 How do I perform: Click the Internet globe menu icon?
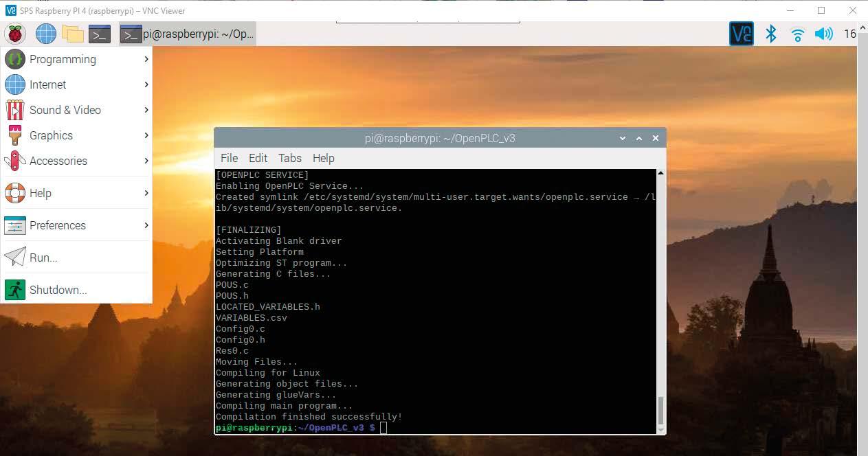(x=15, y=84)
